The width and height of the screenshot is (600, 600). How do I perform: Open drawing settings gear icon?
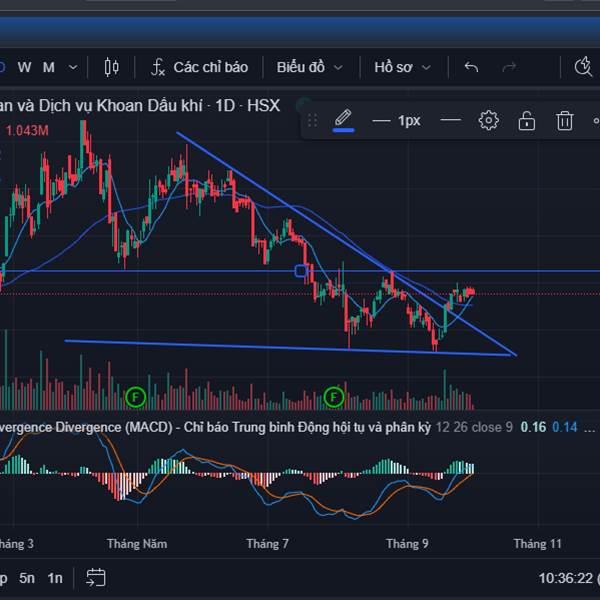[x=489, y=121]
